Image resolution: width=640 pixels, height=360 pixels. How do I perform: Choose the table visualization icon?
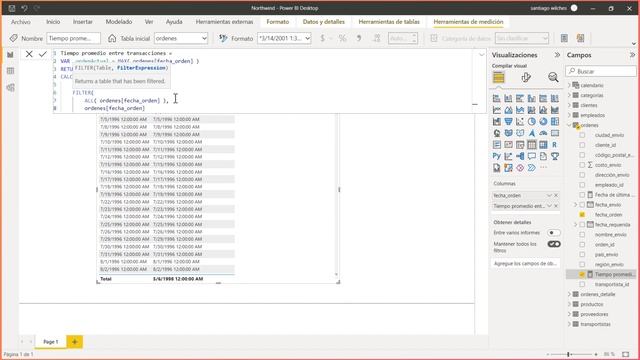[x=531, y=144]
